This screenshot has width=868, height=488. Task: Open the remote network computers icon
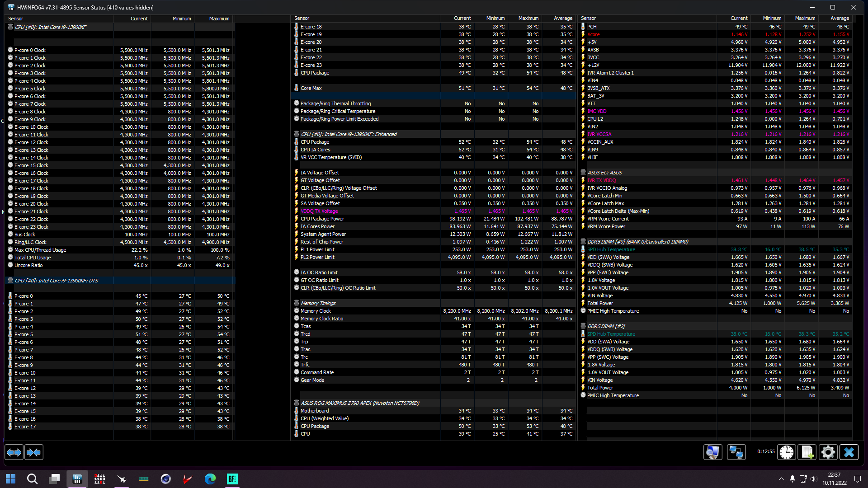(x=736, y=452)
